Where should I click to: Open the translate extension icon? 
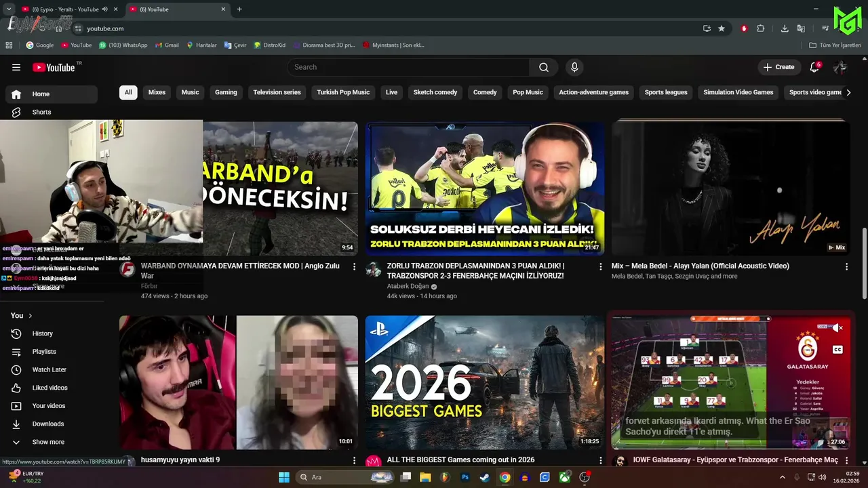tap(801, 28)
